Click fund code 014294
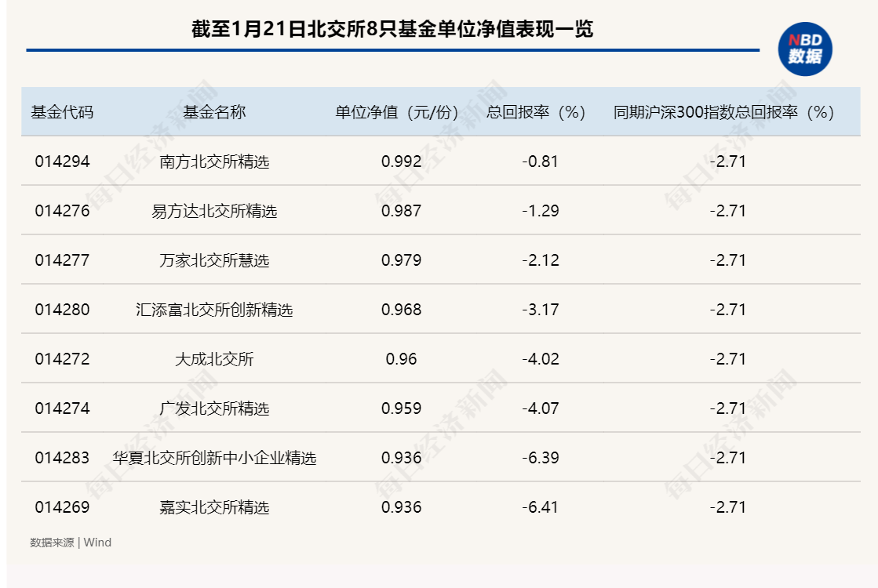This screenshot has height=588, width=878. pyautogui.click(x=62, y=162)
